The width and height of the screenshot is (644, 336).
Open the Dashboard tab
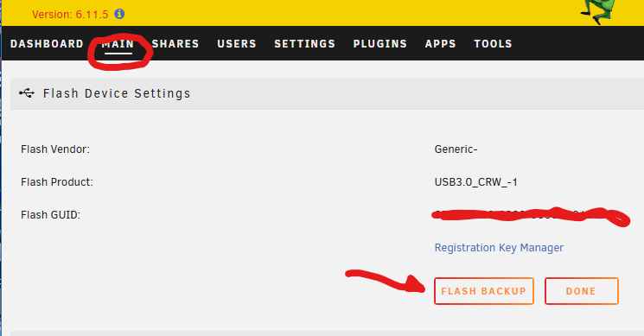pyautogui.click(x=47, y=44)
